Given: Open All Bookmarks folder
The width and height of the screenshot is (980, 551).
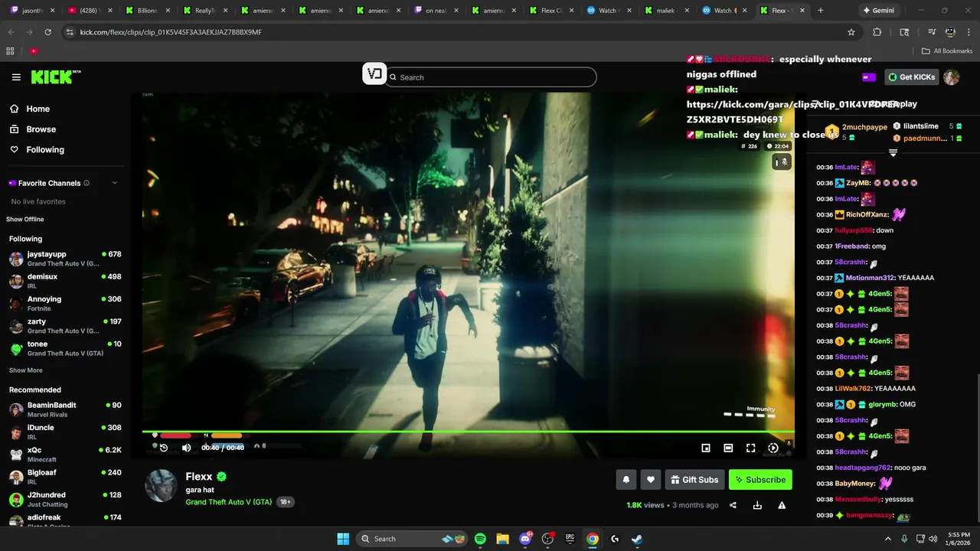Looking at the screenshot, I should (947, 51).
